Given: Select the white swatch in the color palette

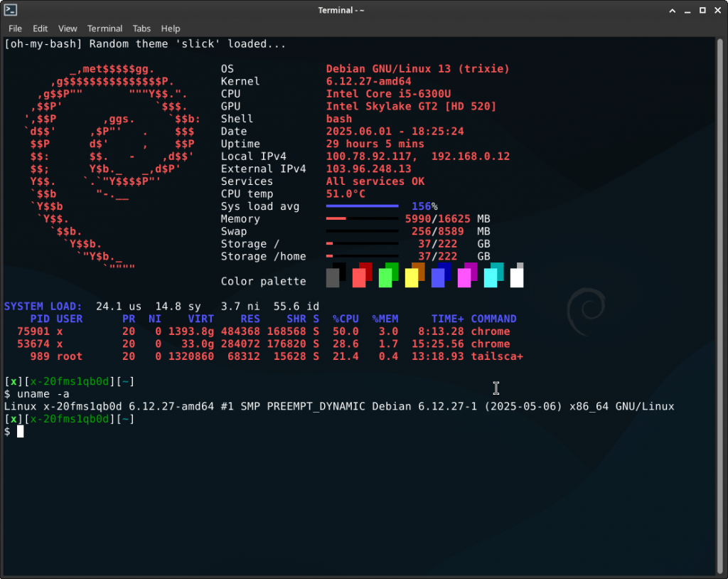Looking at the screenshot, I should 517,275.
